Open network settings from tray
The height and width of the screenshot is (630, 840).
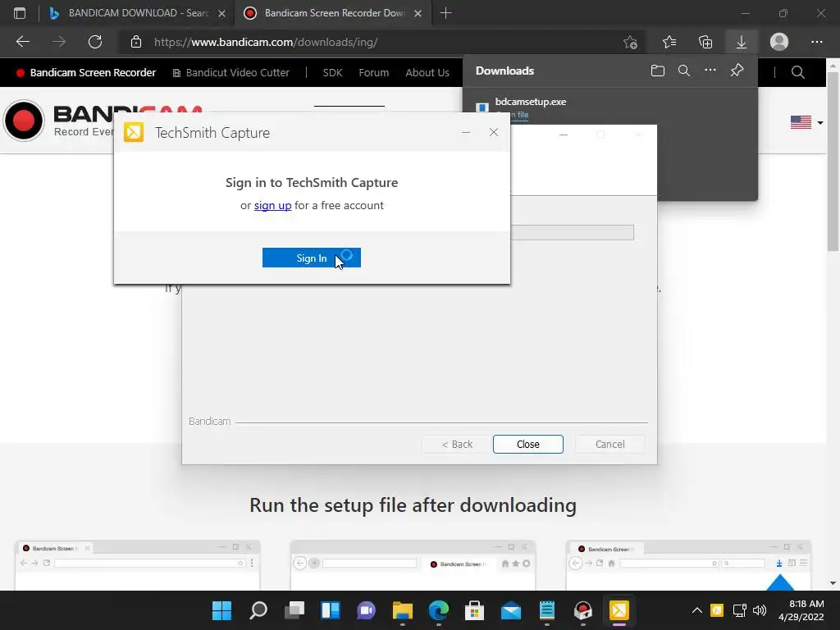coord(740,610)
